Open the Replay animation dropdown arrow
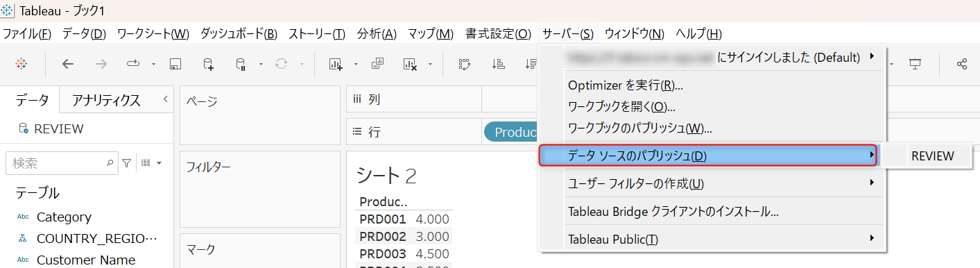Image resolution: width=980 pixels, height=268 pixels. [x=153, y=65]
